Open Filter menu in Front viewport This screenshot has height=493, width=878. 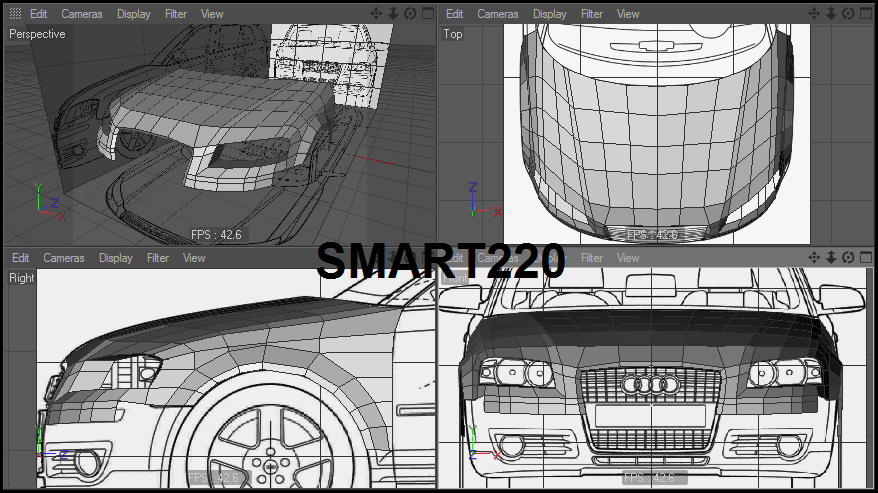(x=592, y=258)
